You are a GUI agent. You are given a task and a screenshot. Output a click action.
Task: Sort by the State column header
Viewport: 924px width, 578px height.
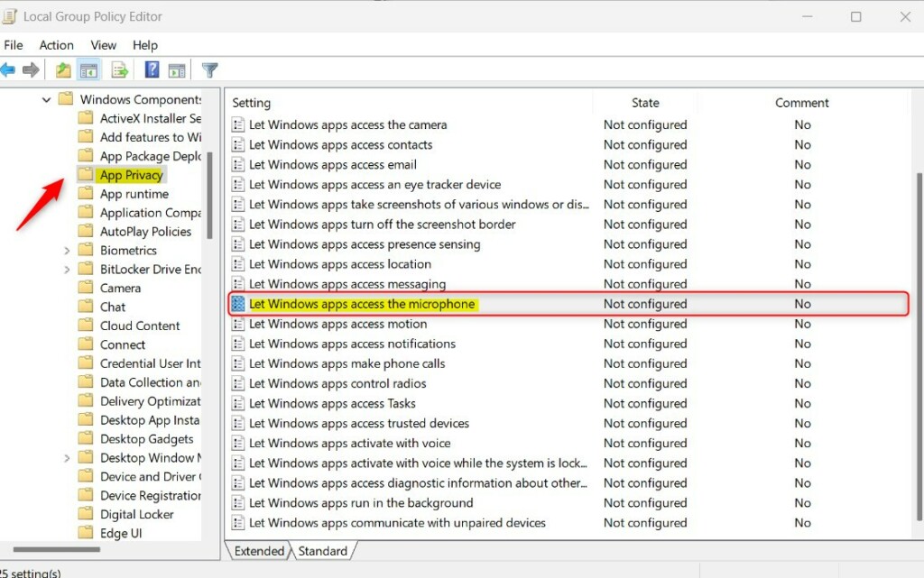[645, 103]
